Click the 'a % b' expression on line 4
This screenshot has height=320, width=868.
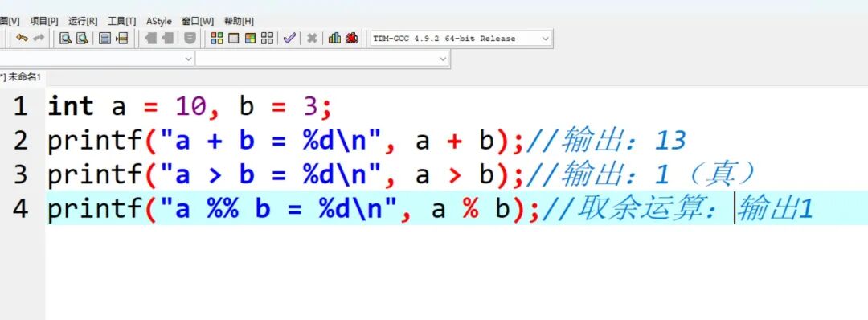(x=470, y=209)
